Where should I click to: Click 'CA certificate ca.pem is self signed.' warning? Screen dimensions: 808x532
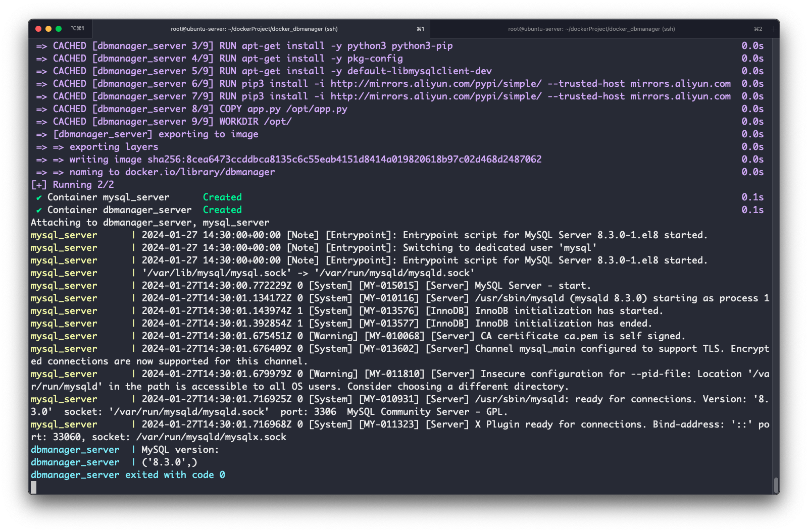tap(583, 336)
